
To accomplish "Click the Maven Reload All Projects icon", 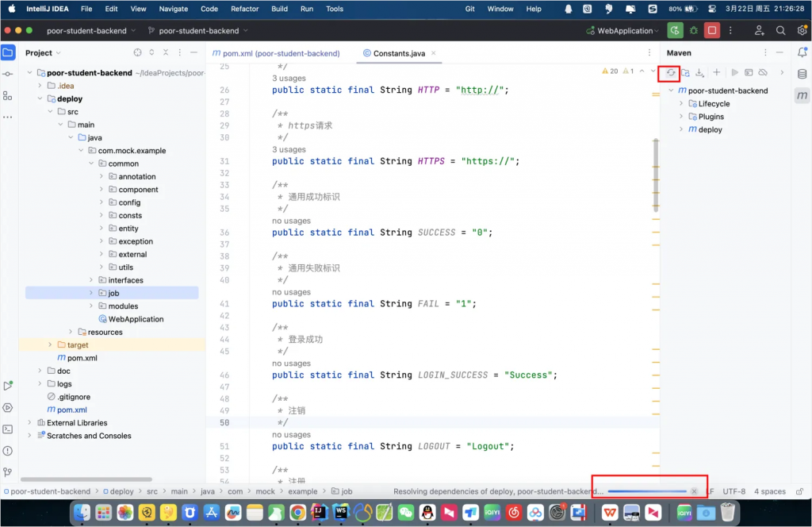I will (x=670, y=72).
